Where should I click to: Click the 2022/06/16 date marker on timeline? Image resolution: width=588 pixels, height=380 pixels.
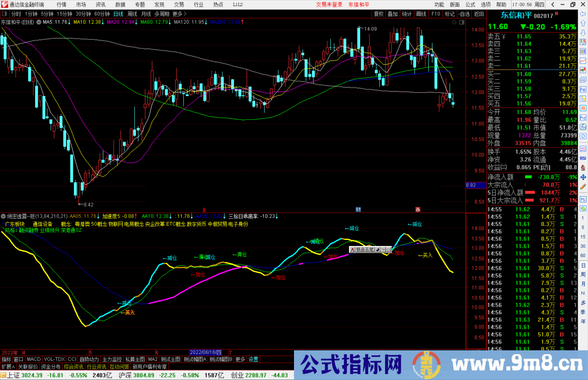pos(206,352)
